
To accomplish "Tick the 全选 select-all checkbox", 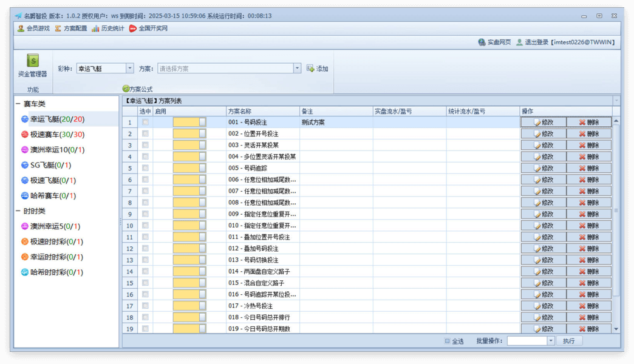I will [448, 341].
